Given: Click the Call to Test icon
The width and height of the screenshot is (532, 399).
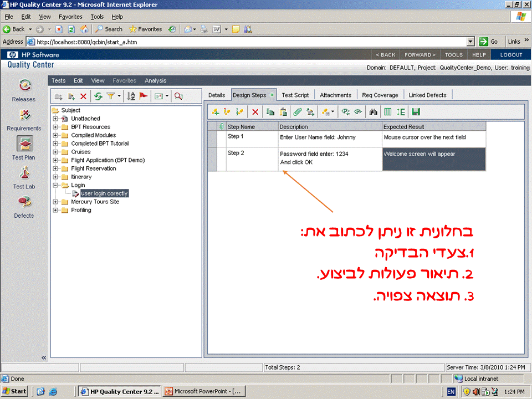Looking at the screenshot, I should pos(310,112).
